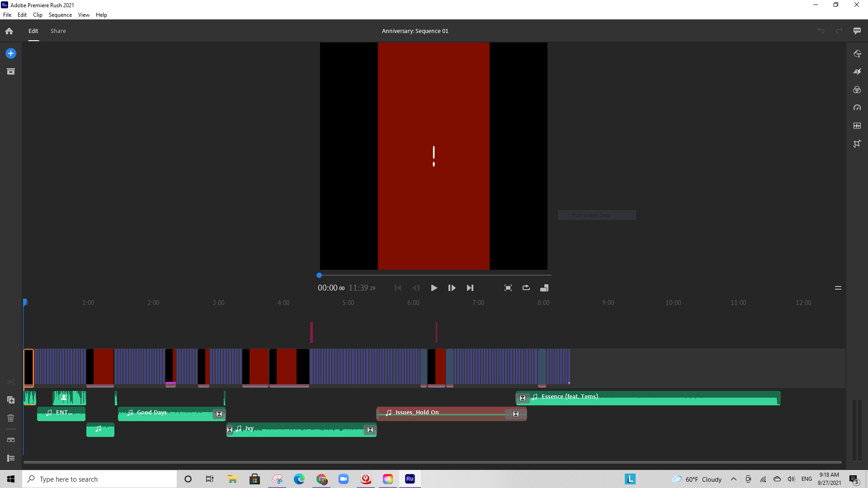
Task: Open the timeline settings hamburger menu
Action: tap(839, 288)
